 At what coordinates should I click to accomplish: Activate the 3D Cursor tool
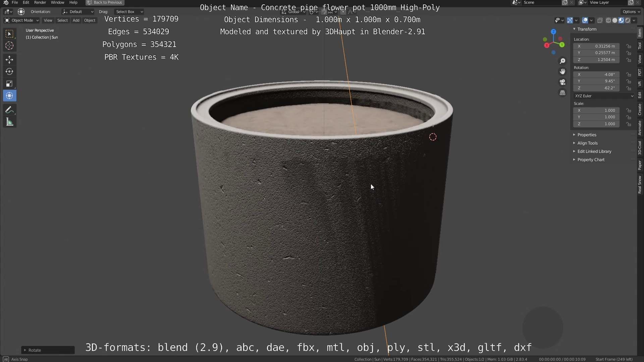tap(9, 46)
